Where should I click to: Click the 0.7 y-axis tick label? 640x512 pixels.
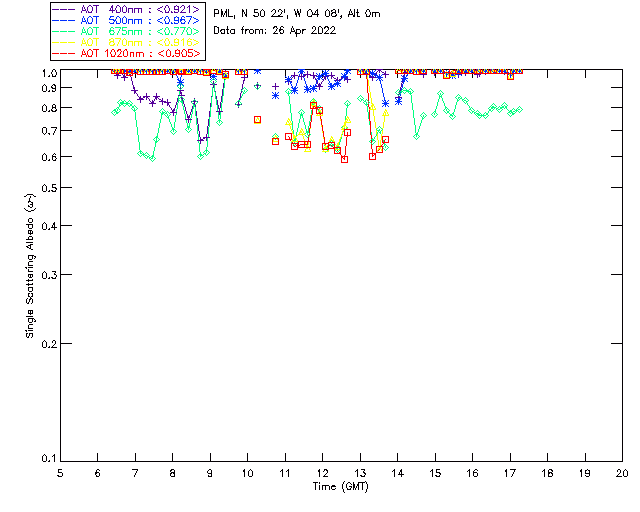[x=48, y=131]
